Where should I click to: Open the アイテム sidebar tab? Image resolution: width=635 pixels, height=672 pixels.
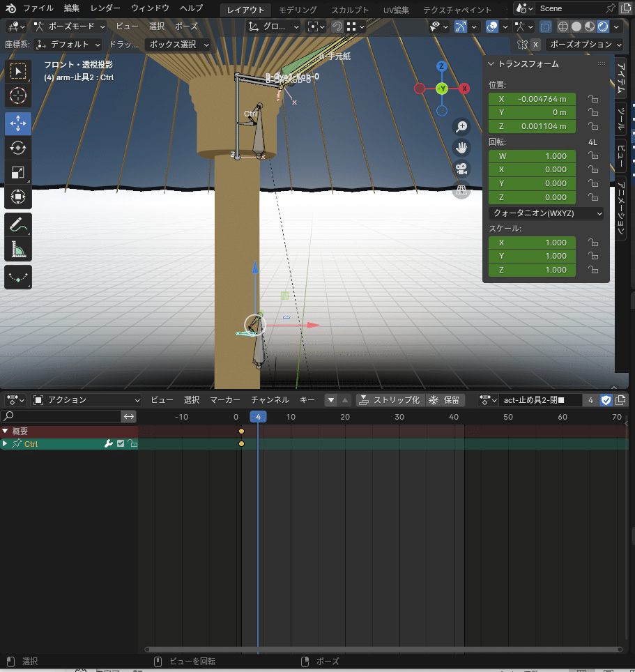(x=621, y=77)
